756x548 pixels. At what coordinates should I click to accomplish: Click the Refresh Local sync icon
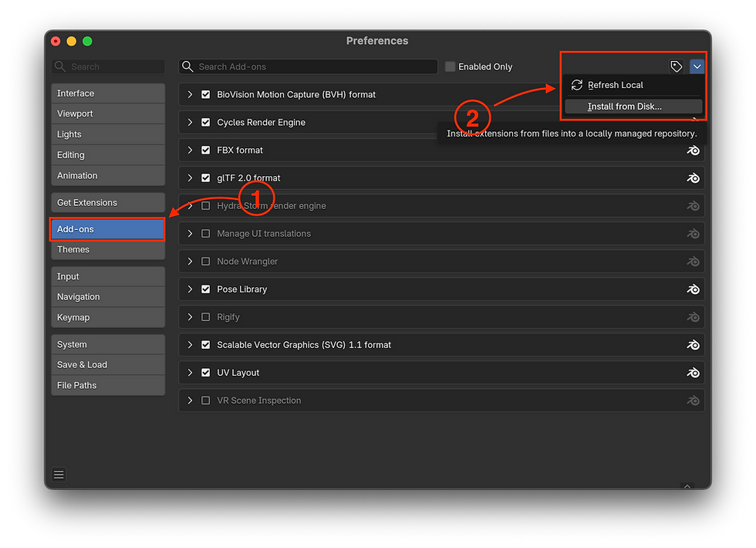tap(577, 86)
